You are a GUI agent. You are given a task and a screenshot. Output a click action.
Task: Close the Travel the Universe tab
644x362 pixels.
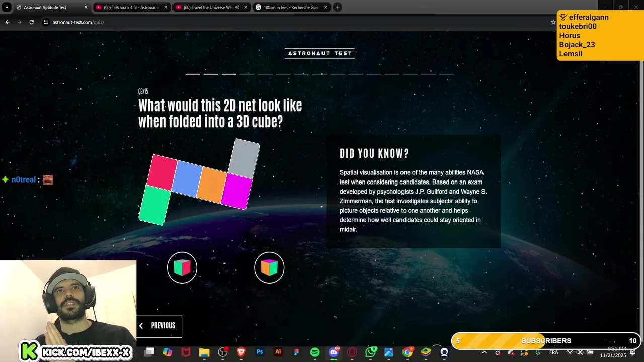coord(246,7)
